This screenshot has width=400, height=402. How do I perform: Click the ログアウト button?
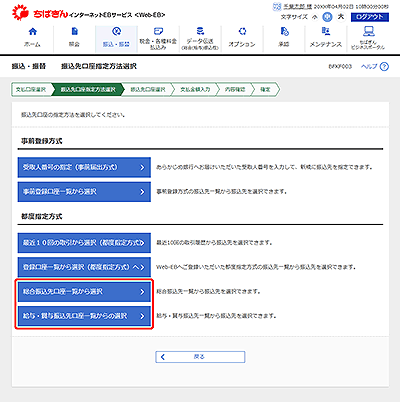click(370, 17)
